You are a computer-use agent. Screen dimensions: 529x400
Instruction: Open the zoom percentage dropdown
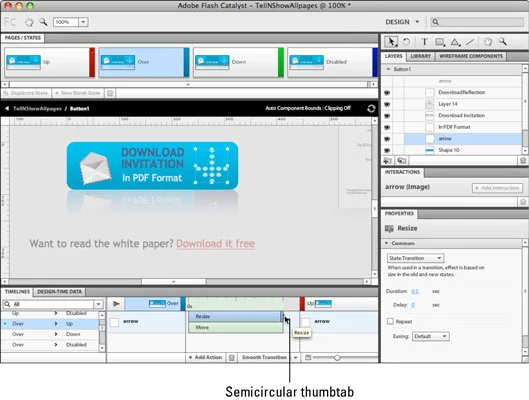[x=83, y=22]
